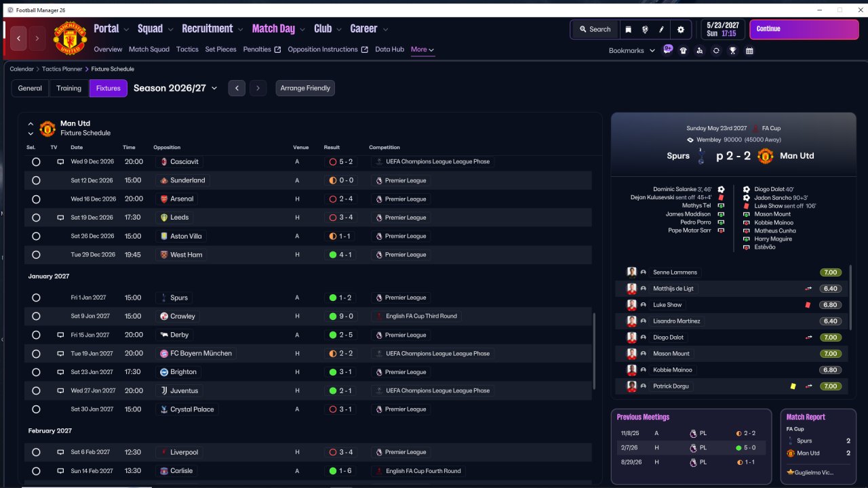Screen dimensions: 868x488
Task: Open the Season 2026/27 dropdown
Action: click(x=176, y=88)
